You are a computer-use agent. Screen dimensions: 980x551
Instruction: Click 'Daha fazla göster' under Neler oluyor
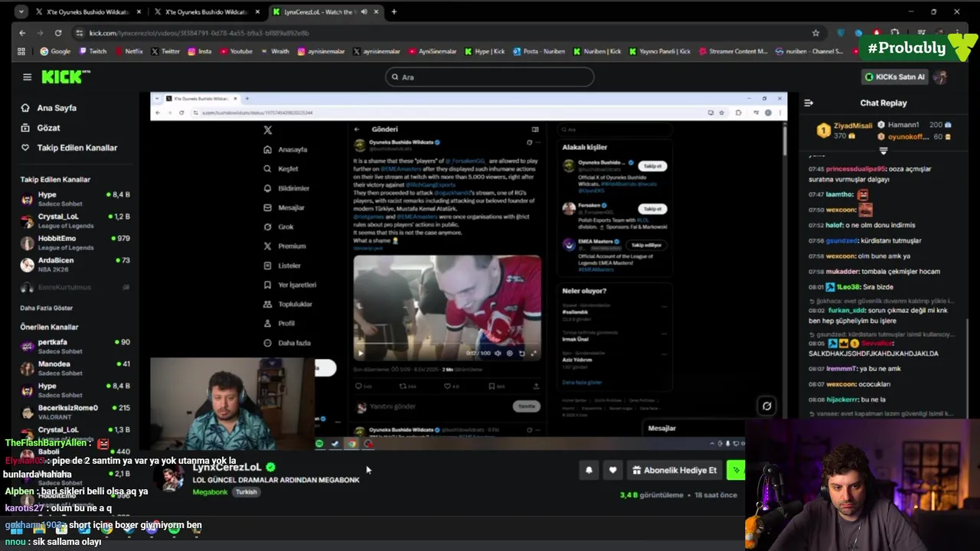coord(582,382)
